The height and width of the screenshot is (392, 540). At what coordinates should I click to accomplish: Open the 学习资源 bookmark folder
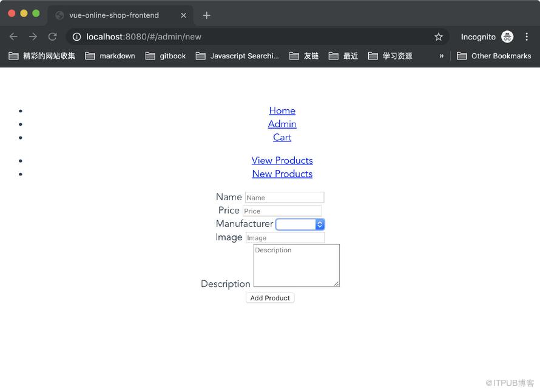(390, 56)
